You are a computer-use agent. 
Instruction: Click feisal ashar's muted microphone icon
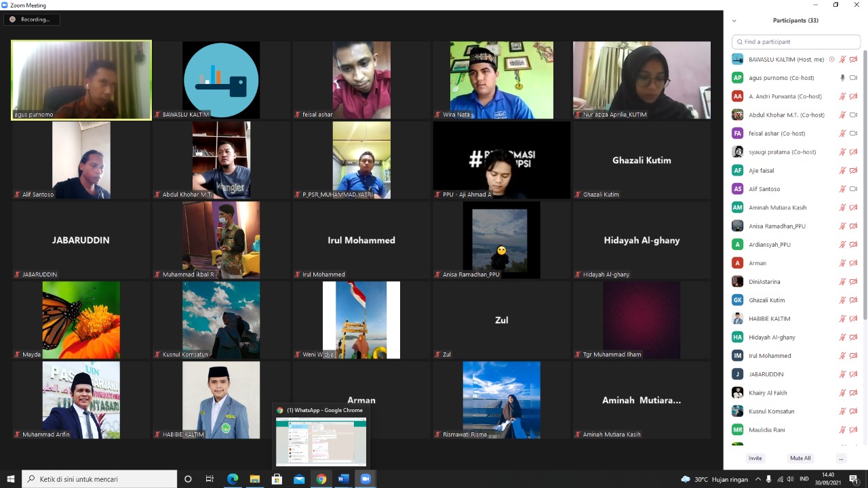(x=843, y=134)
